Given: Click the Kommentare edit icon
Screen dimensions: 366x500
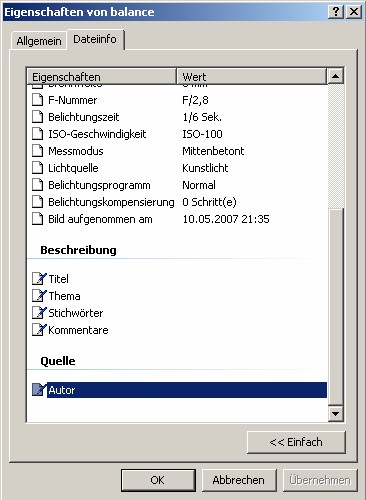Looking at the screenshot, I should point(39,330).
